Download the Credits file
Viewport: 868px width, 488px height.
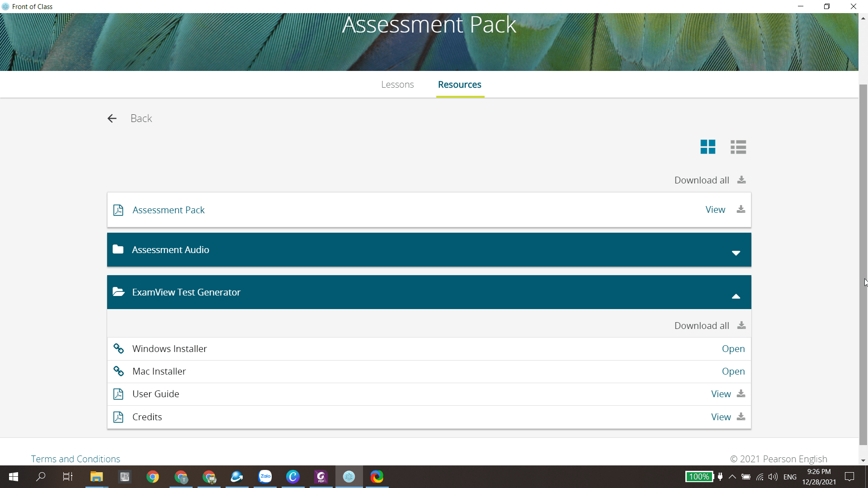pyautogui.click(x=741, y=417)
